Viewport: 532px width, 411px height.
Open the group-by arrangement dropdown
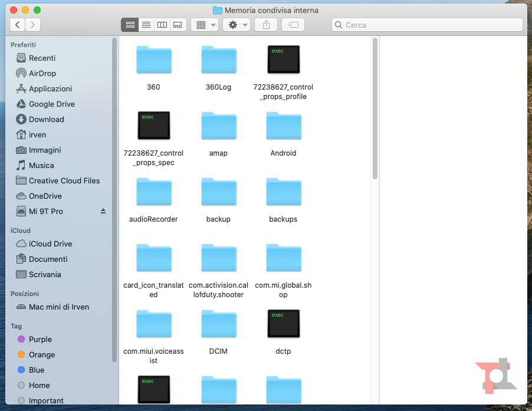(205, 25)
